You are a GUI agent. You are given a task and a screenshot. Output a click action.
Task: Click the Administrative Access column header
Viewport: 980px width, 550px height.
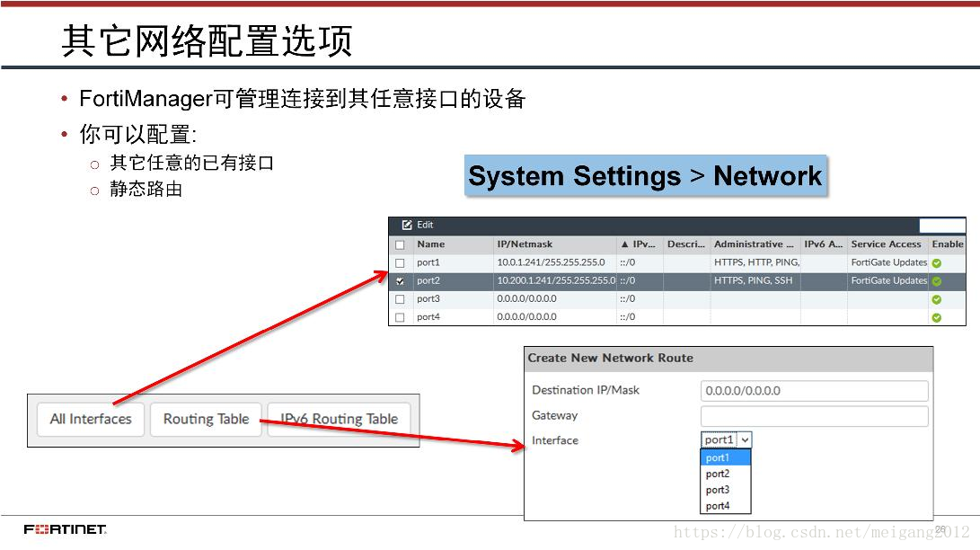[754, 244]
